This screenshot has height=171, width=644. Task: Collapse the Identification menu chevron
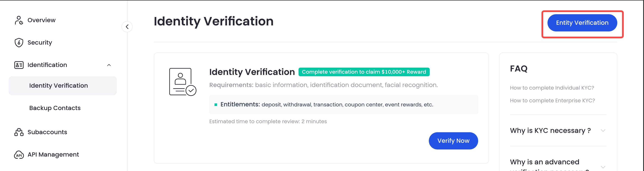pyautogui.click(x=109, y=65)
